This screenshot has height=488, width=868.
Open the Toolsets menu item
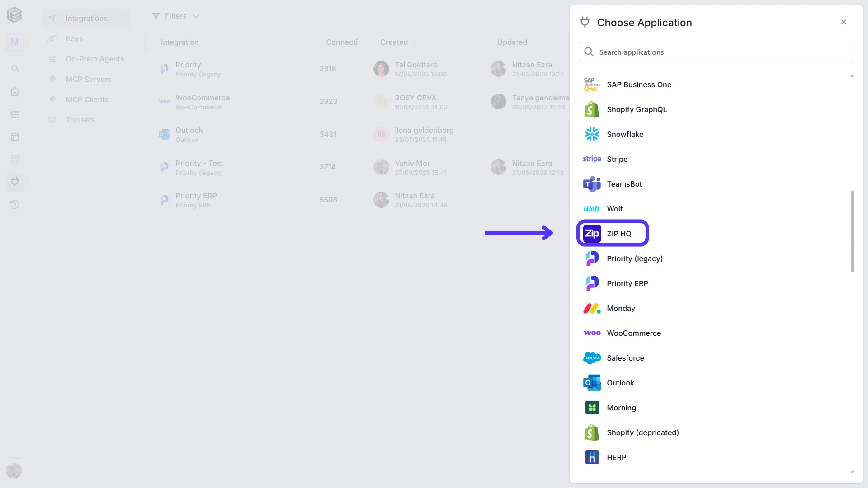[x=80, y=120]
